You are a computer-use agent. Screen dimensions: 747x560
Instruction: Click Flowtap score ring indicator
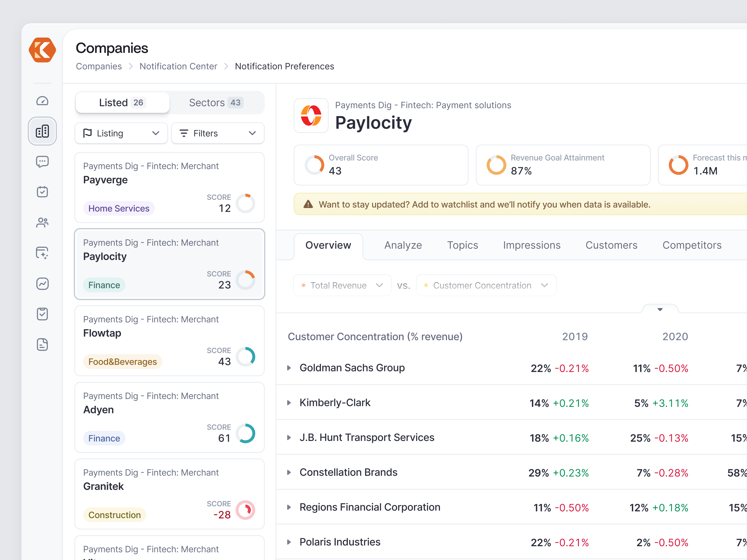click(246, 357)
